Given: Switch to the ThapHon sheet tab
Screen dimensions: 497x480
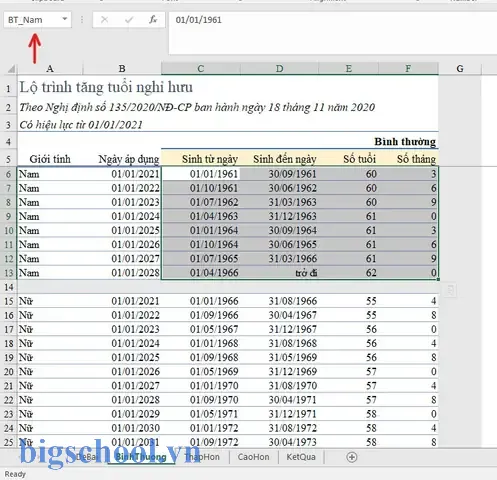Looking at the screenshot, I should pos(202,457).
